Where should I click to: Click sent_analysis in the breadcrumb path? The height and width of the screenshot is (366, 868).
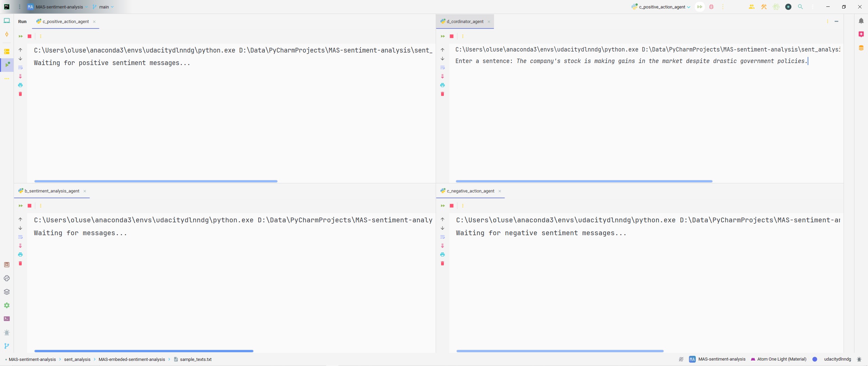(77, 359)
